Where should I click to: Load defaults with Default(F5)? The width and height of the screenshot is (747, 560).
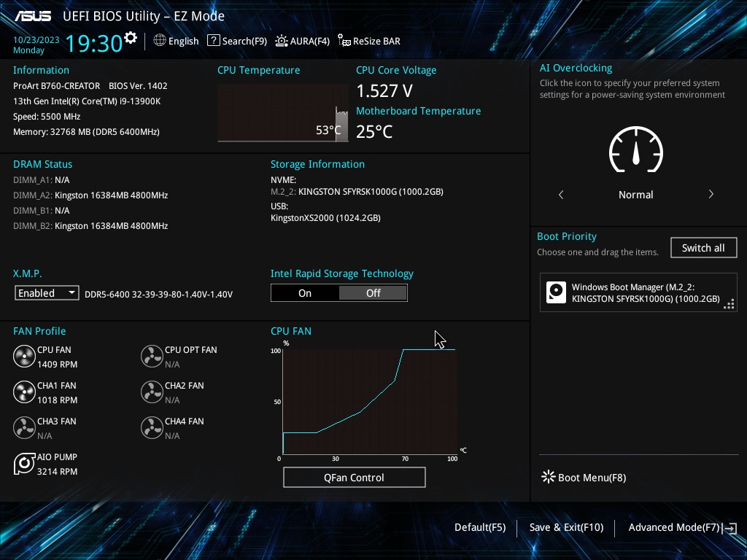480,528
